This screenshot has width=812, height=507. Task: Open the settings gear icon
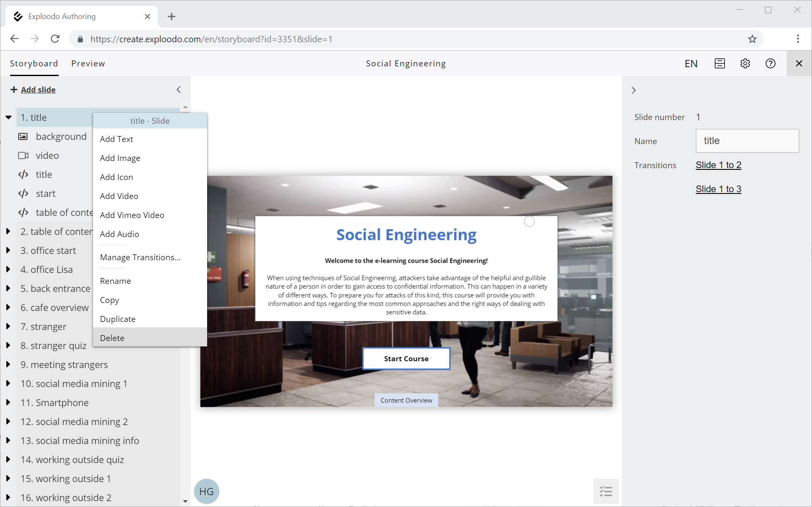coord(745,63)
